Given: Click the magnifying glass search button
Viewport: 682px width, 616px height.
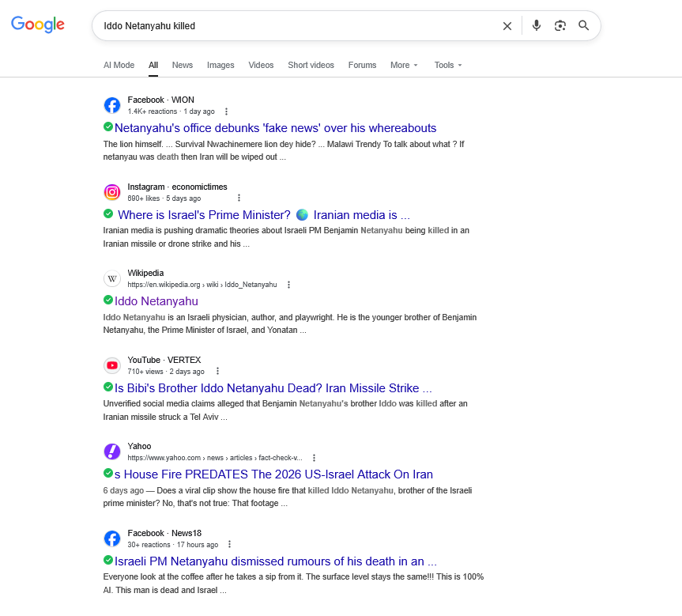Looking at the screenshot, I should 584,25.
